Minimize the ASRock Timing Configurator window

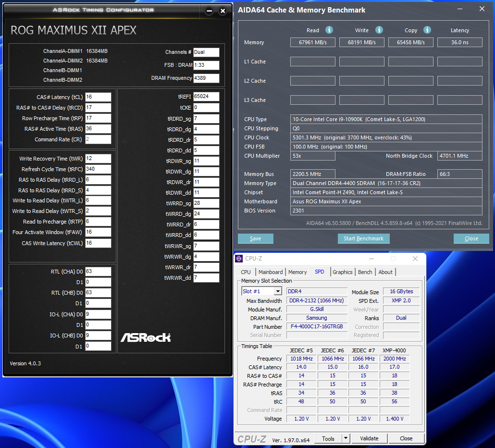209,11
